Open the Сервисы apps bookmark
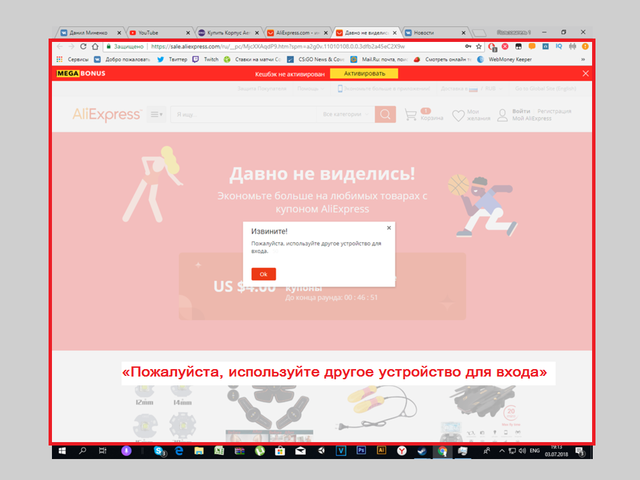Image resolution: width=640 pixels, height=480 pixels. pos(73,60)
